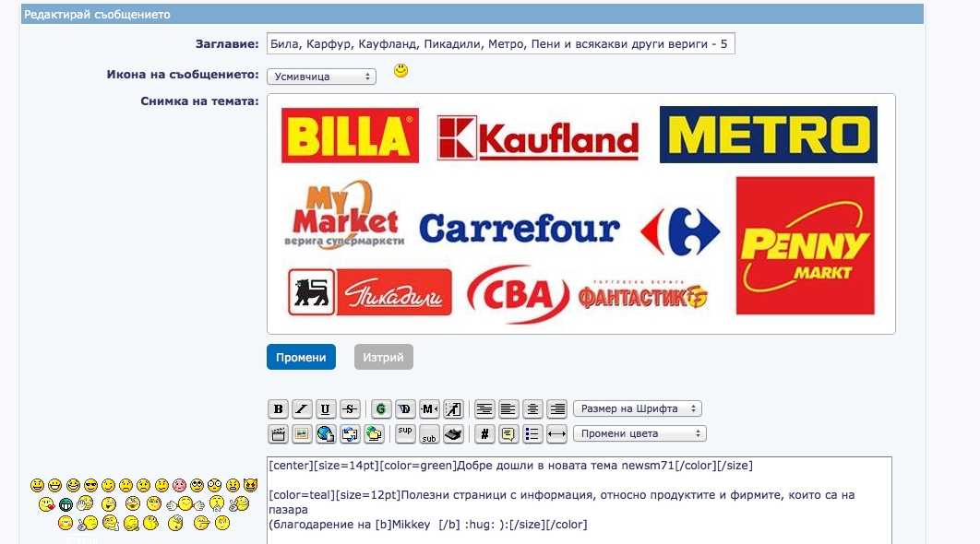Insert an image using the picture icon
980x544 pixels.
click(x=302, y=433)
